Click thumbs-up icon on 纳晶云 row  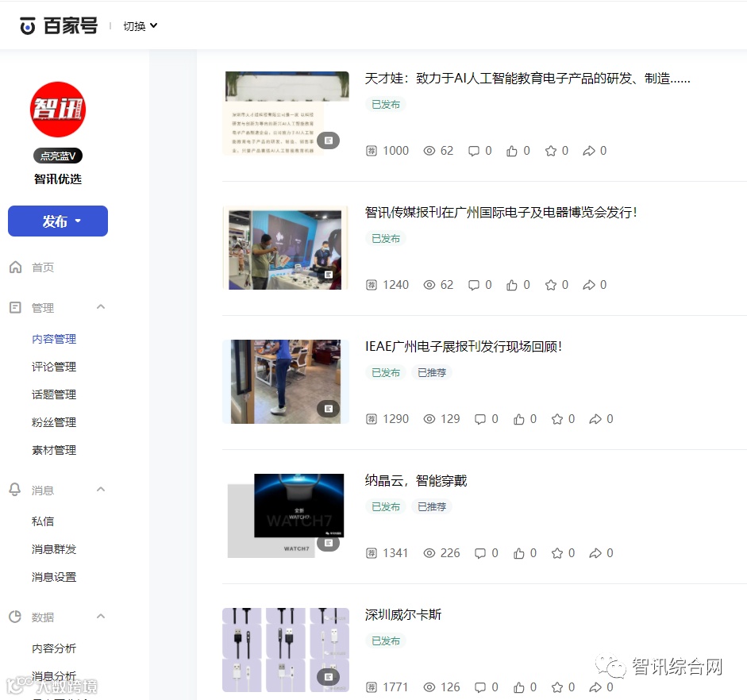[519, 553]
